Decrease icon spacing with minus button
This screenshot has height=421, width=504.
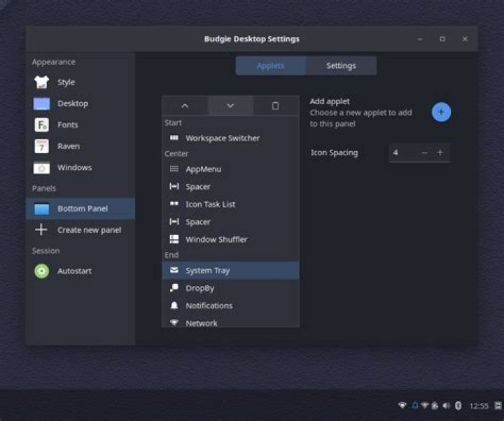pos(424,152)
